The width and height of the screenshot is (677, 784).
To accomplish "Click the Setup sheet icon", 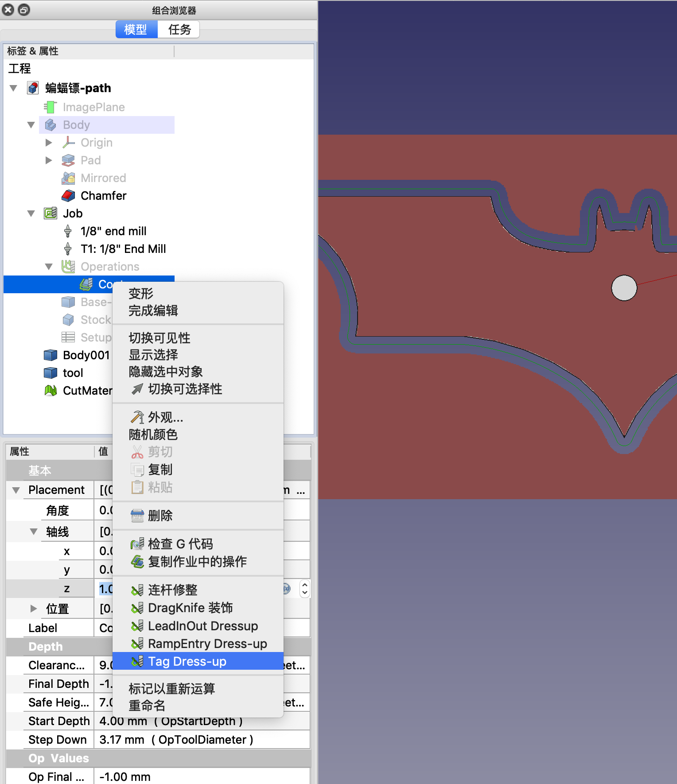I will (68, 337).
